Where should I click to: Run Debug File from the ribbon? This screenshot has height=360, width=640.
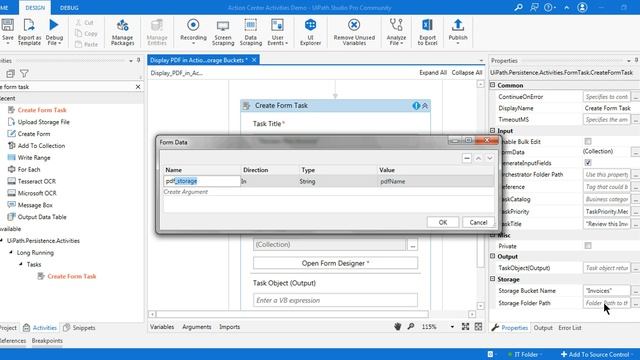point(54,31)
